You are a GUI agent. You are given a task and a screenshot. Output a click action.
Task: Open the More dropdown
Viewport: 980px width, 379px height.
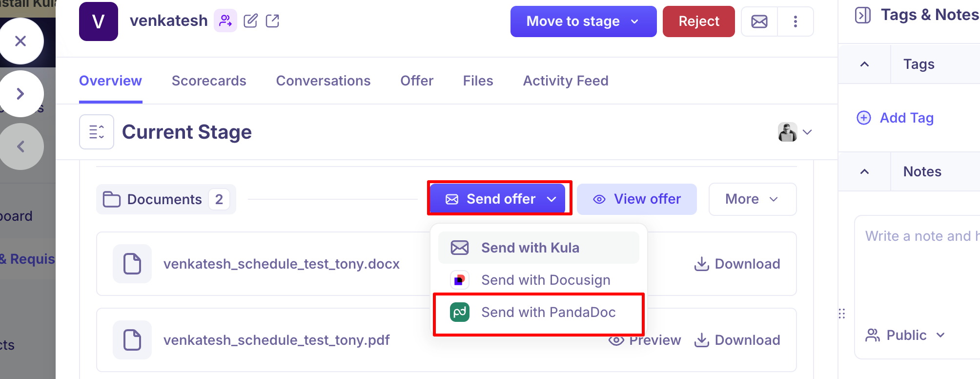pyautogui.click(x=752, y=199)
